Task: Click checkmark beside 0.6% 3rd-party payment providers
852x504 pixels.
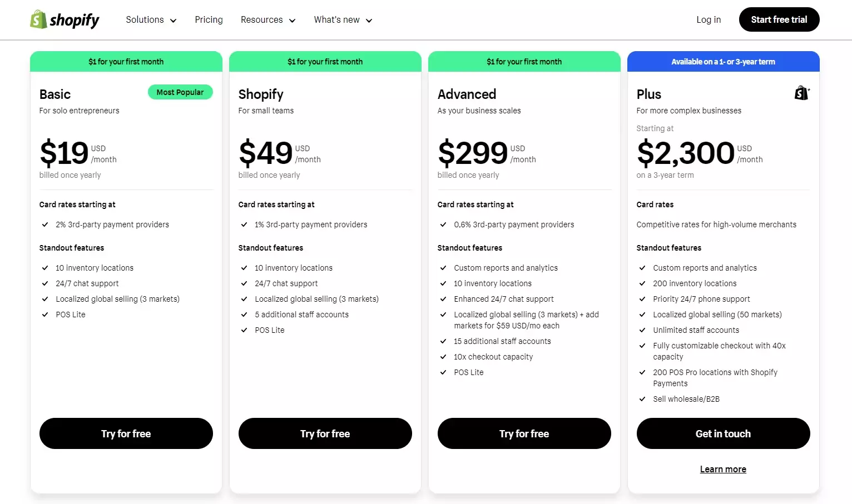Action: (x=443, y=224)
